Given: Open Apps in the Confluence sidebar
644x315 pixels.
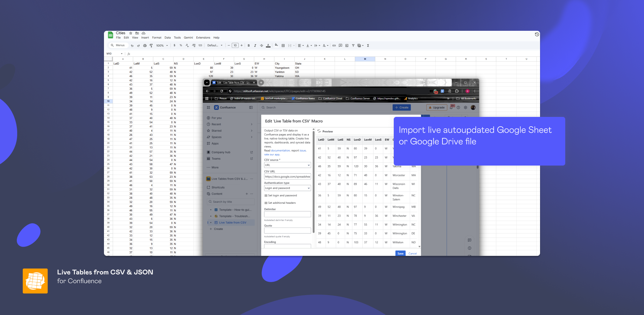Looking at the screenshot, I should pyautogui.click(x=215, y=143).
